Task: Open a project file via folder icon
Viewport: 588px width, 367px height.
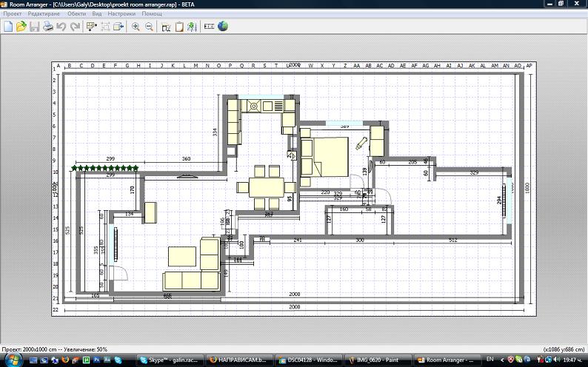Action: [21, 27]
